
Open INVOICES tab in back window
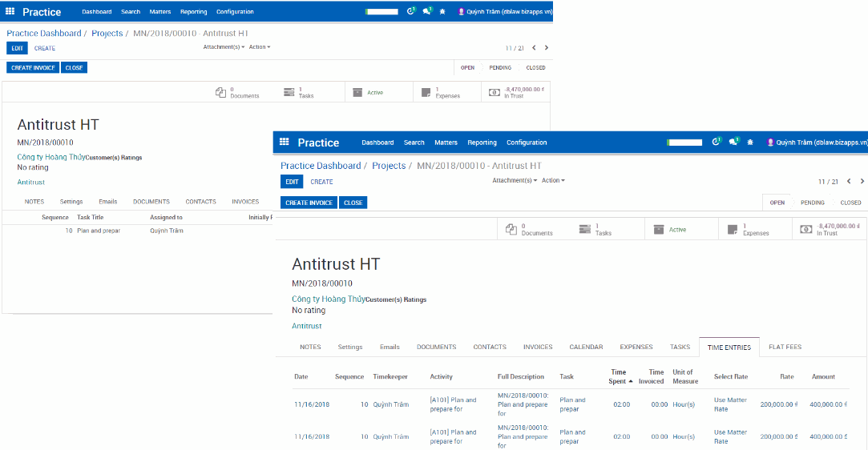[245, 202]
